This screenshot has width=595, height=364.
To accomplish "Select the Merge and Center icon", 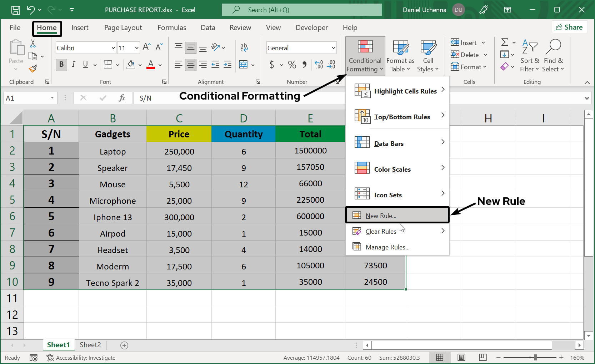I will click(244, 65).
